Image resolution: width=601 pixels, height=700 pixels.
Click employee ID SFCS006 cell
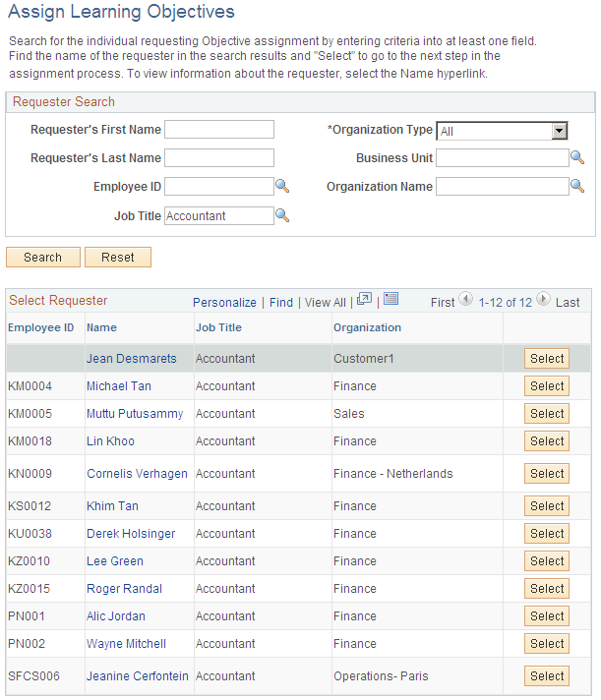pyautogui.click(x=33, y=676)
